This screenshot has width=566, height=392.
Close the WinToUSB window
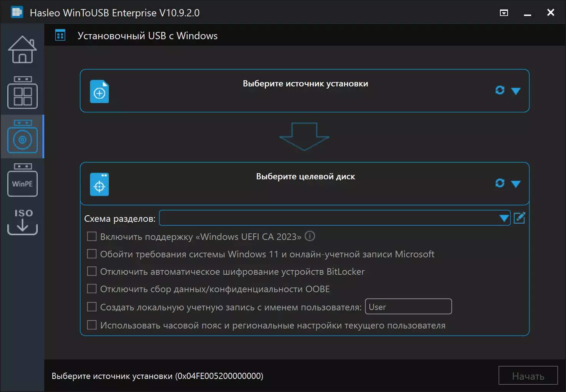[551, 12]
